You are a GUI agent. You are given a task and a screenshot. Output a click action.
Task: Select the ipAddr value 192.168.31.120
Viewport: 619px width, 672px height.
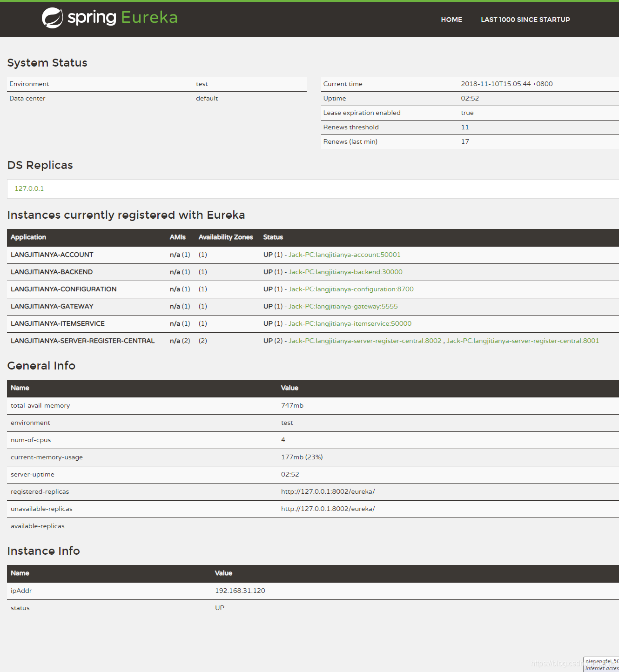[x=240, y=591]
